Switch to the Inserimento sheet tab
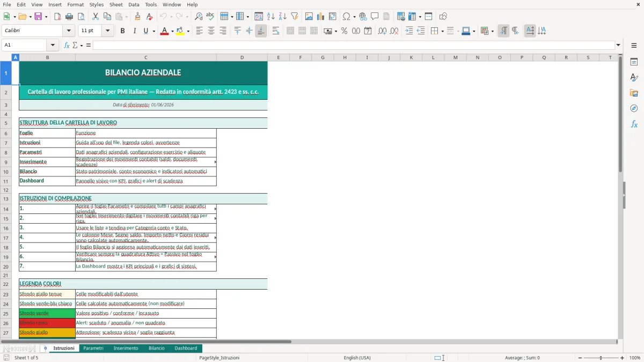Image resolution: width=644 pixels, height=362 pixels. click(126, 349)
